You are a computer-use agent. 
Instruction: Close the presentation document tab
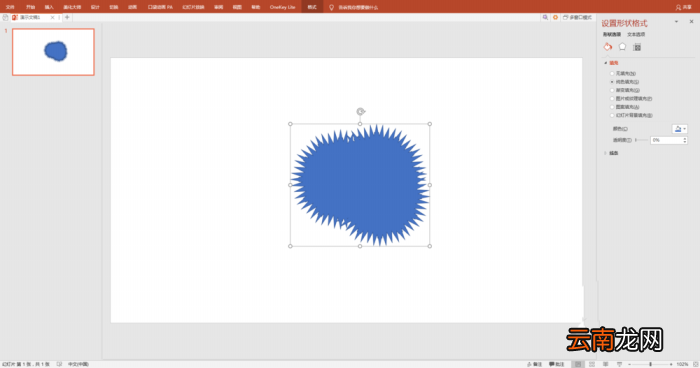coord(52,17)
